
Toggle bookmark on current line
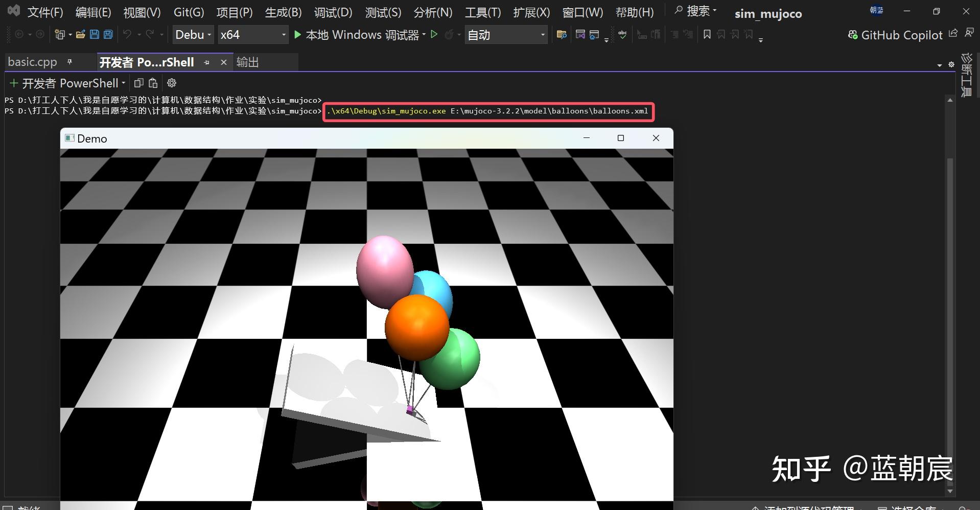click(x=707, y=35)
